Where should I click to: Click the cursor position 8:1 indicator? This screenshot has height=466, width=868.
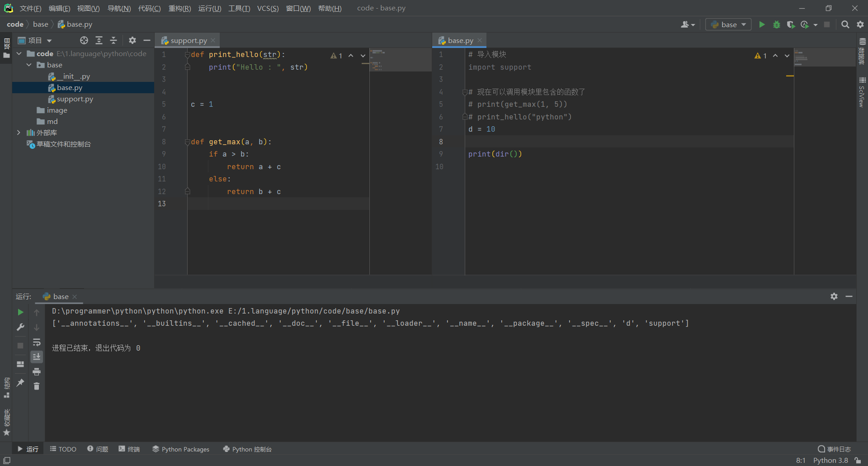click(x=800, y=460)
